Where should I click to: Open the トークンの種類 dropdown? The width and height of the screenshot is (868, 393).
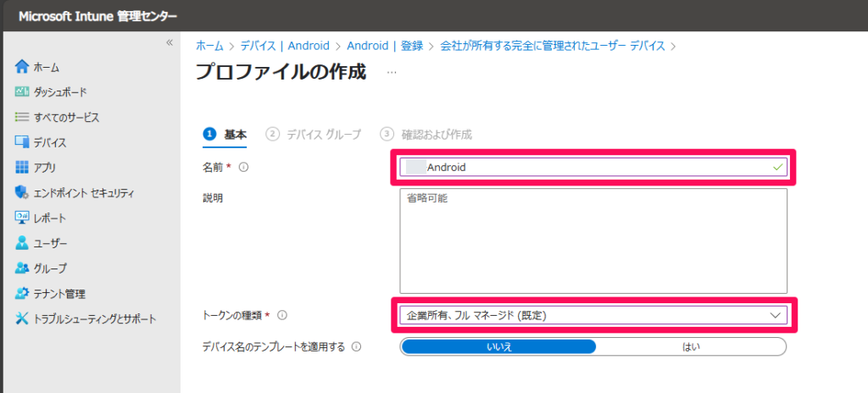click(593, 315)
